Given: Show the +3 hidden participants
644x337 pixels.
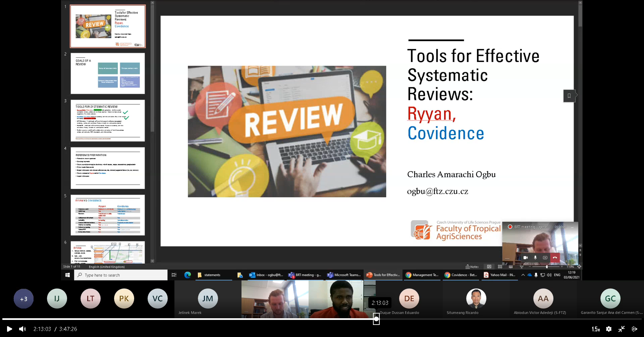Looking at the screenshot, I should 23,298.
